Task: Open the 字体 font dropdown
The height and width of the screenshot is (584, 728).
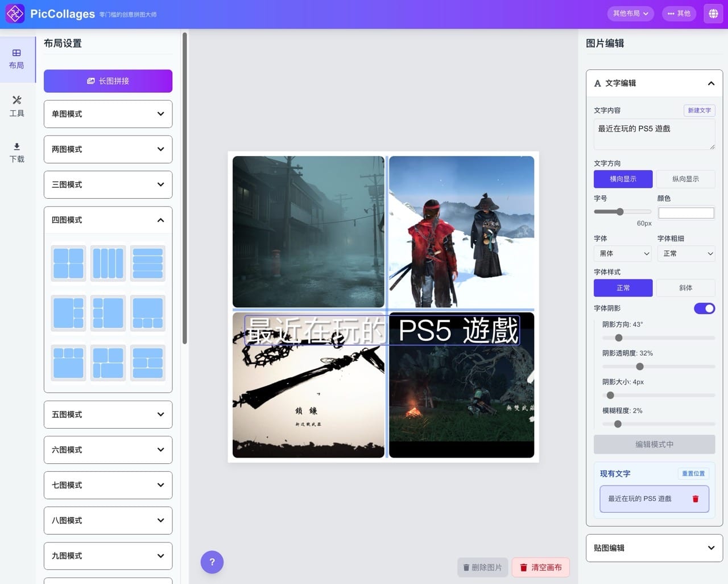Action: point(622,253)
